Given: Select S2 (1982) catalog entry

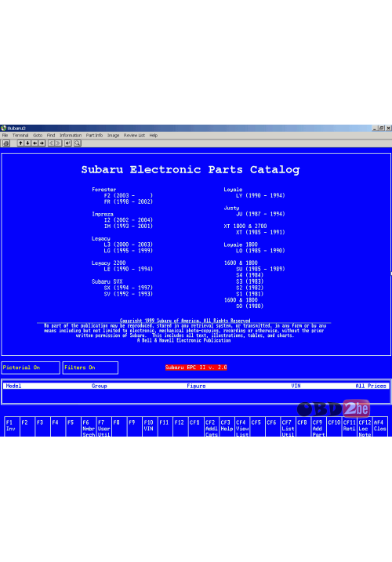Looking at the screenshot, I should (x=250, y=288).
